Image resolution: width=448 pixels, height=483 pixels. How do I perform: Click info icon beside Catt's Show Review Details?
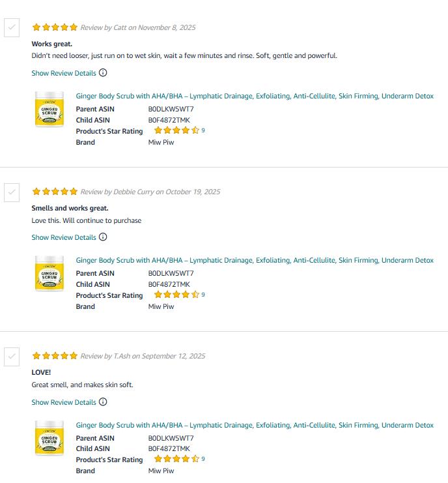(x=103, y=73)
